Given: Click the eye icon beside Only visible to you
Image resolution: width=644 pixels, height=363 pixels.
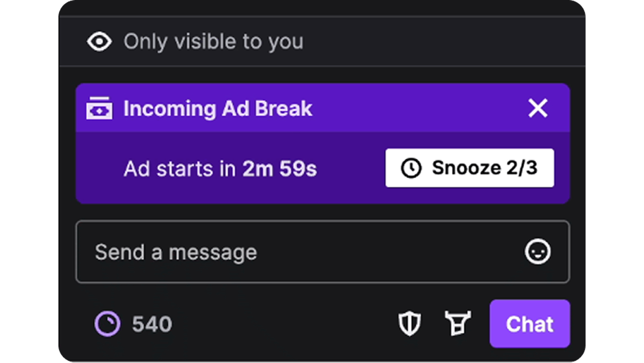Looking at the screenshot, I should 100,42.
